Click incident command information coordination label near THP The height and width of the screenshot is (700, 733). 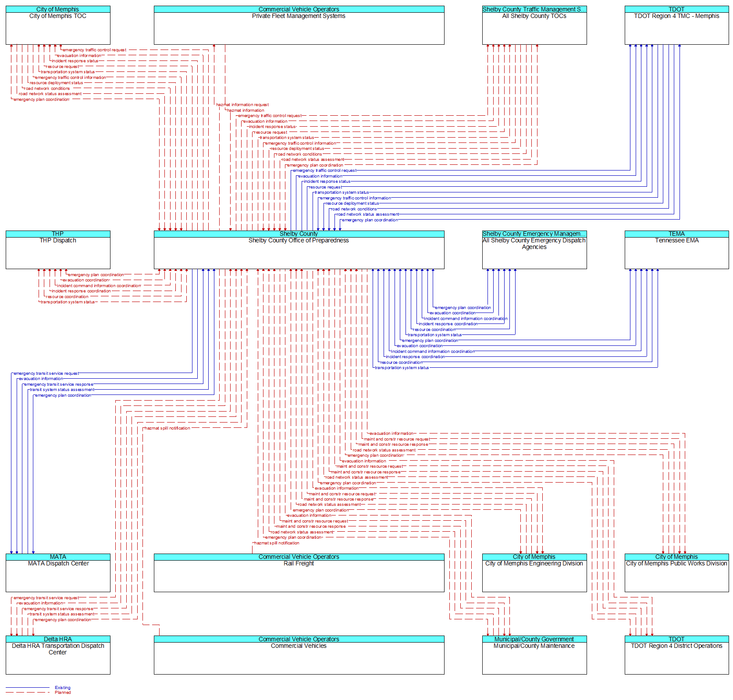tap(99, 286)
